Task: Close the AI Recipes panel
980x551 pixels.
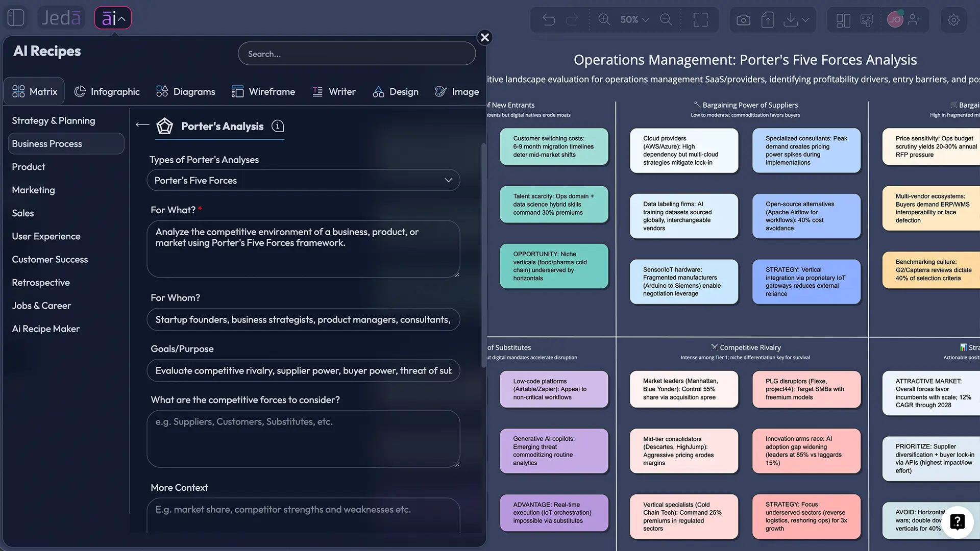Action: (485, 37)
